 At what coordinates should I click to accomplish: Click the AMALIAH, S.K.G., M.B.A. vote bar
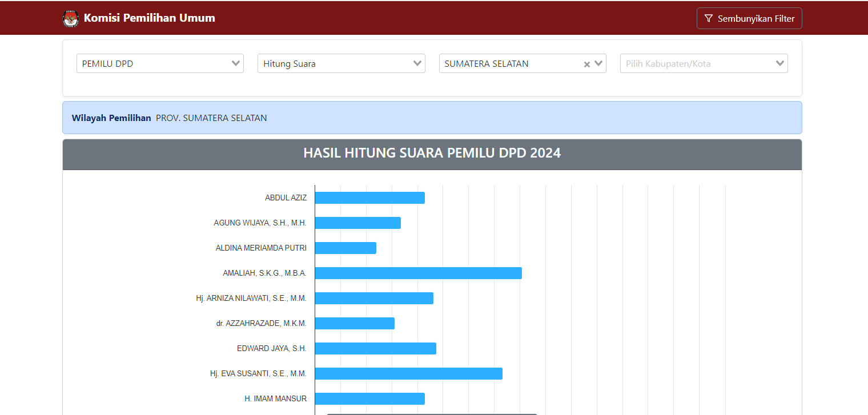coord(419,273)
